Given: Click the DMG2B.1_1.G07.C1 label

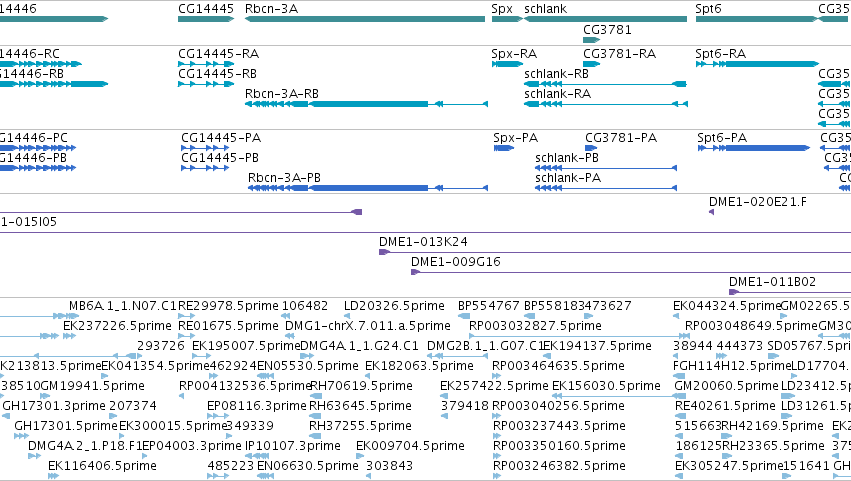Looking at the screenshot, I should [485, 346].
